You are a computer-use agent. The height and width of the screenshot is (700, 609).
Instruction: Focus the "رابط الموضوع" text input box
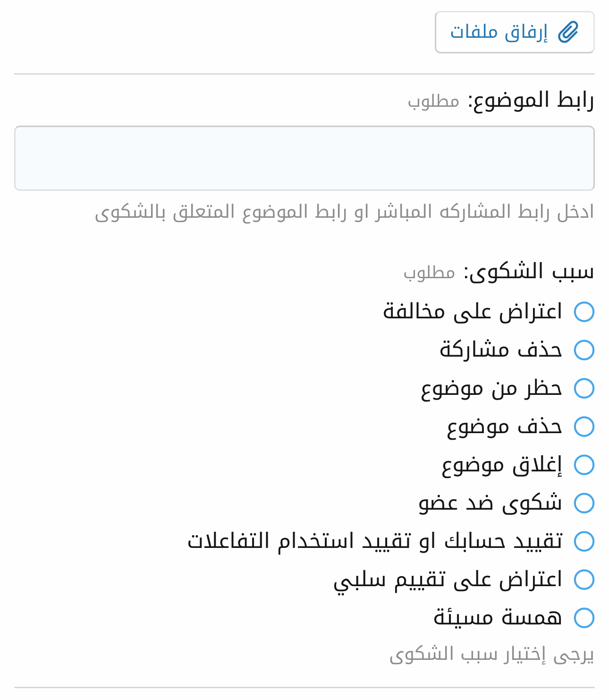[x=304, y=158]
